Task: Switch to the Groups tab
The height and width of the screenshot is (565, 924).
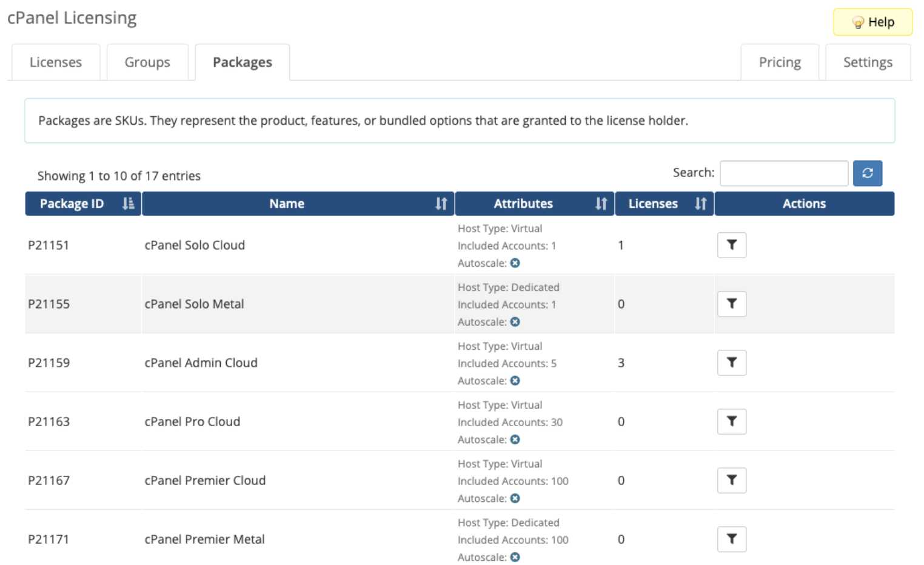Action: tap(147, 62)
